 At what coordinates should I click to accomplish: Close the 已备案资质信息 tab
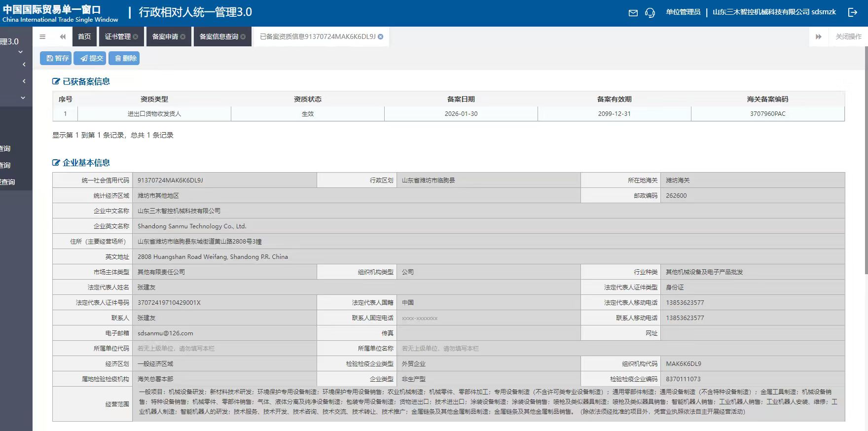[380, 36]
